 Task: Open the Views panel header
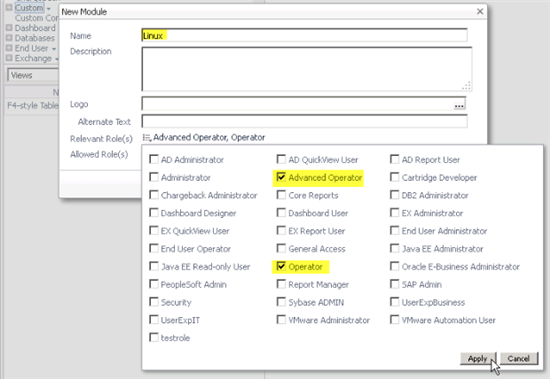pos(33,75)
